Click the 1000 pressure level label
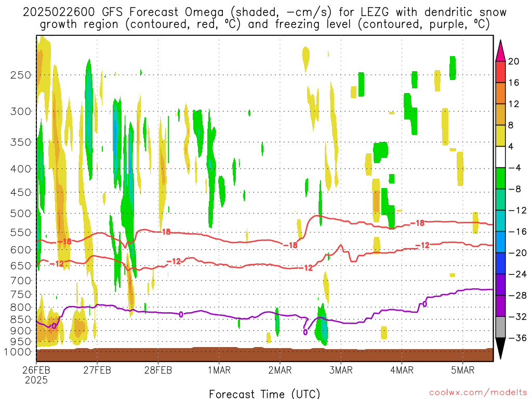 (18, 352)
